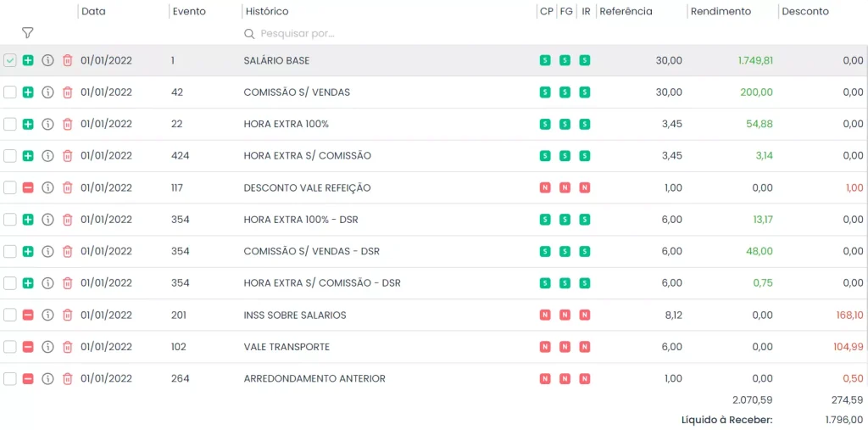Viewport: 868px width, 430px height.
Task: Click event number 264 in ARREDONDAMENTO row
Action: pos(181,379)
